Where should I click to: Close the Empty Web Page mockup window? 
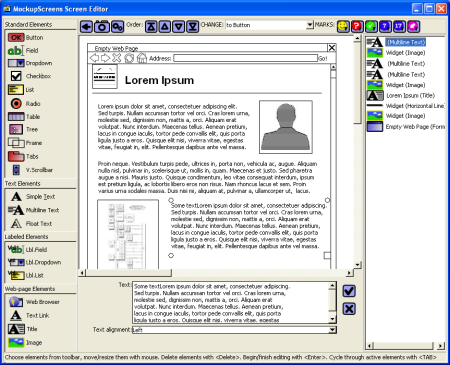(332, 48)
